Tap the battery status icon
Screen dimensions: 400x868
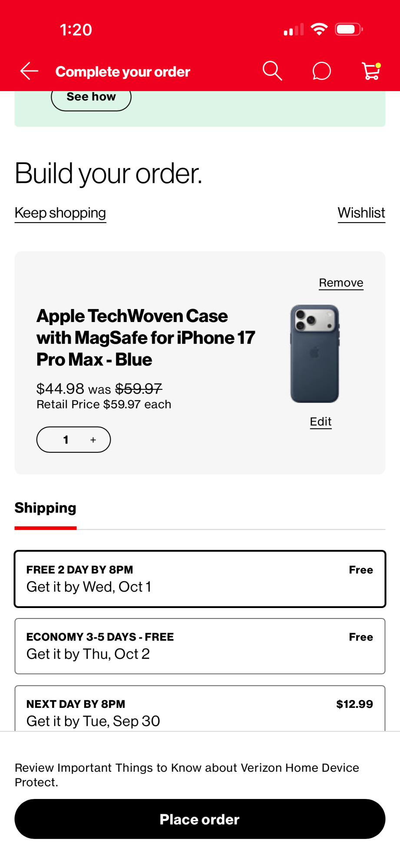point(349,30)
